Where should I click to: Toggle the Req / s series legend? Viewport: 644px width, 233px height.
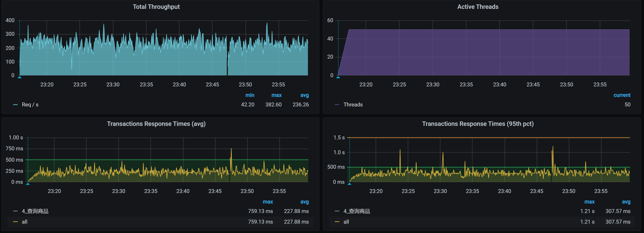click(x=30, y=105)
